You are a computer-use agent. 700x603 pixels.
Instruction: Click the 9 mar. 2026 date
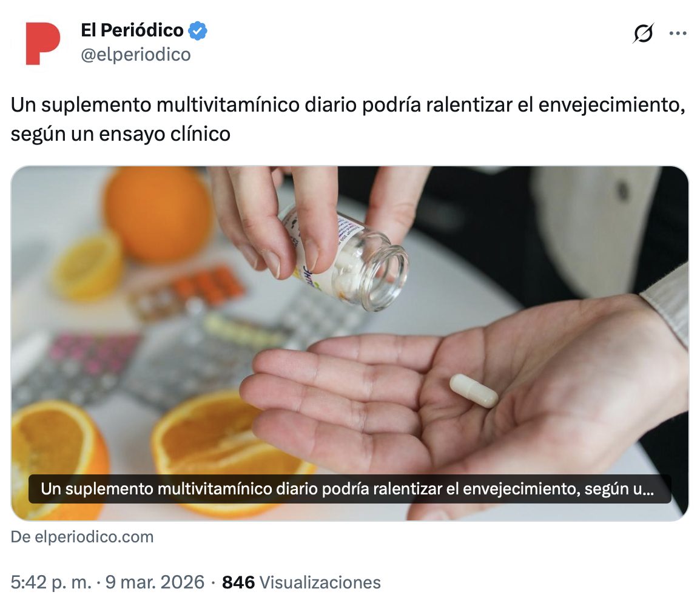[x=155, y=582]
